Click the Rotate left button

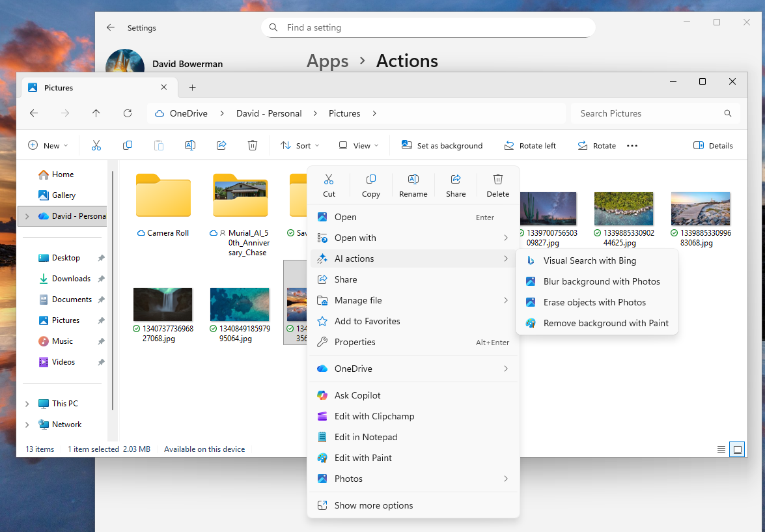pos(530,146)
